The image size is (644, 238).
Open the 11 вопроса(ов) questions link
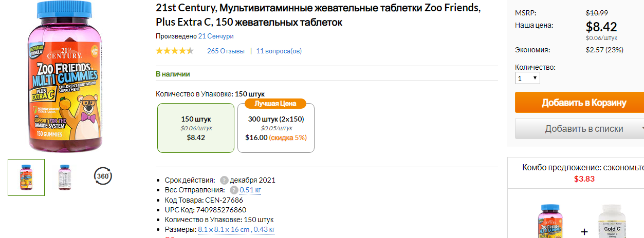coord(279,51)
